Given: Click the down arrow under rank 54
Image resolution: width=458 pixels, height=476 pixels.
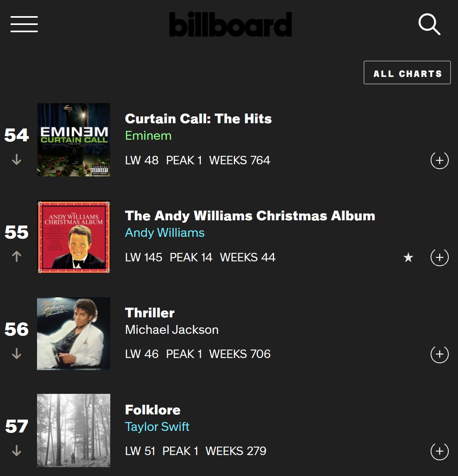Looking at the screenshot, I should [x=17, y=160].
